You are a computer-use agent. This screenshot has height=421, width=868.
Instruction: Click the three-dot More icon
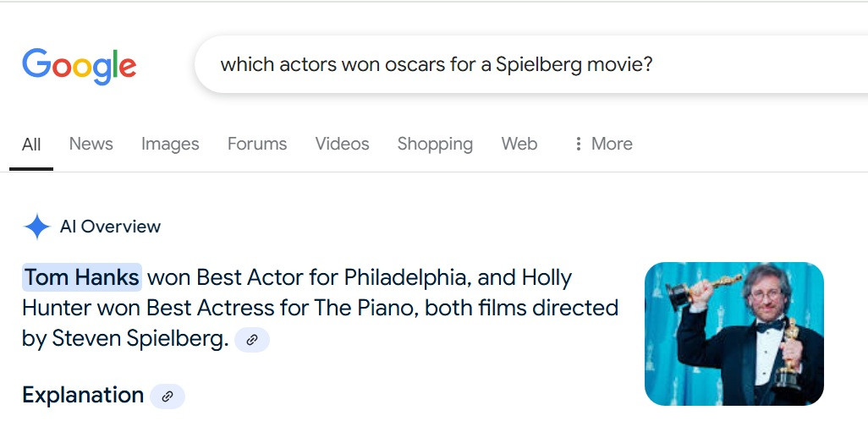(578, 144)
